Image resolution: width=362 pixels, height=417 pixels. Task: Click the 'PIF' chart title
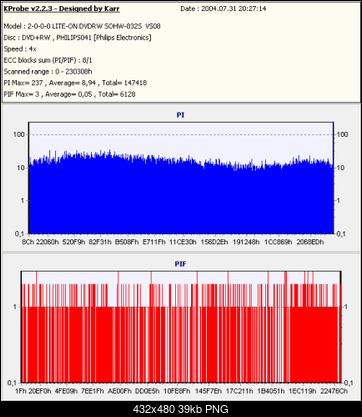[x=180, y=264]
